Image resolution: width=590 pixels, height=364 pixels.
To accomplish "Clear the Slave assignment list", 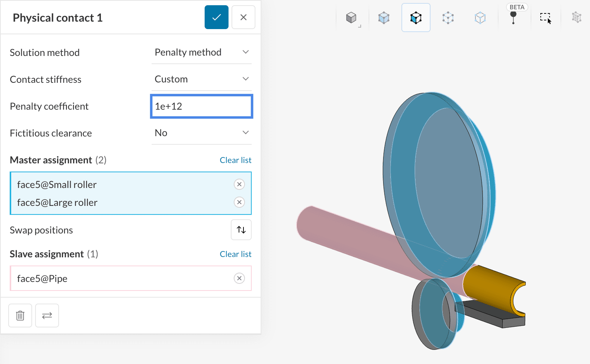I will [235, 254].
